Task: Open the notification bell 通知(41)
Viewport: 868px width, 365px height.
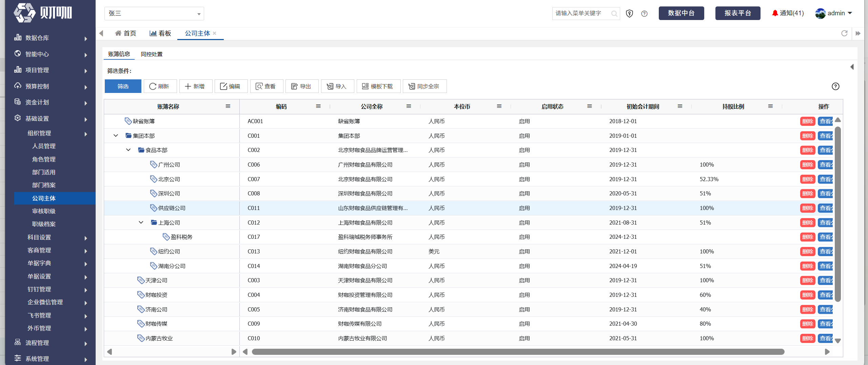Action: click(x=788, y=13)
